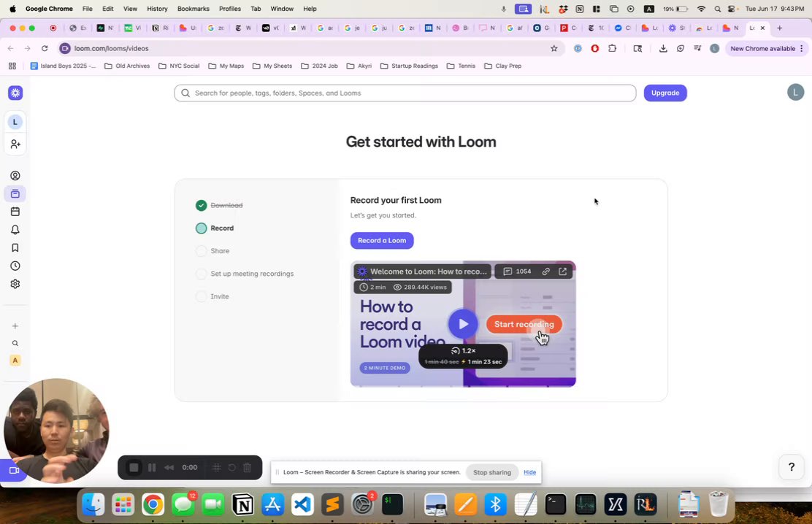Viewport: 812px width, 524px height.
Task: Open Chrome downloads icon
Action: pyautogui.click(x=663, y=48)
